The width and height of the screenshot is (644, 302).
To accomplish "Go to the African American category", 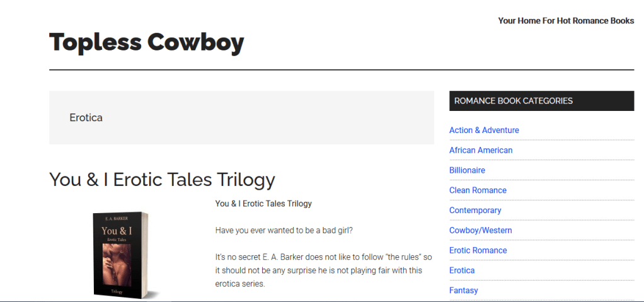I will [481, 150].
